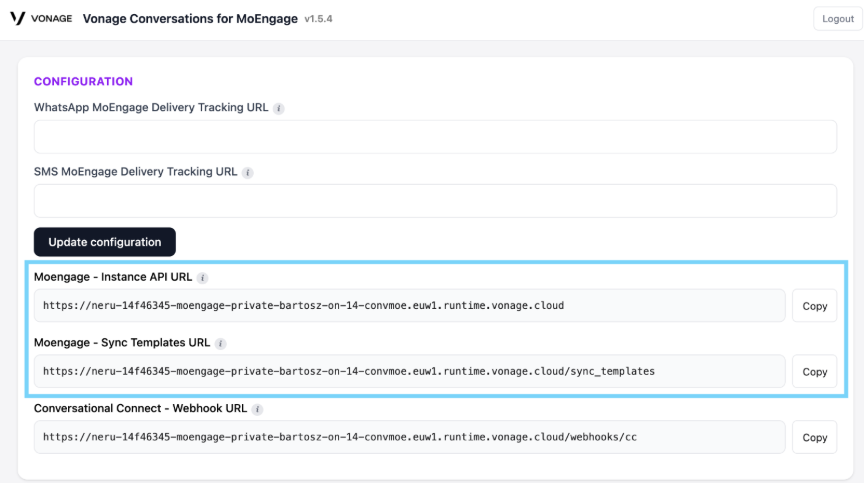The image size is (864, 483).
Task: Click info icon beside SMS Delivery Tracking URL
Action: click(247, 173)
